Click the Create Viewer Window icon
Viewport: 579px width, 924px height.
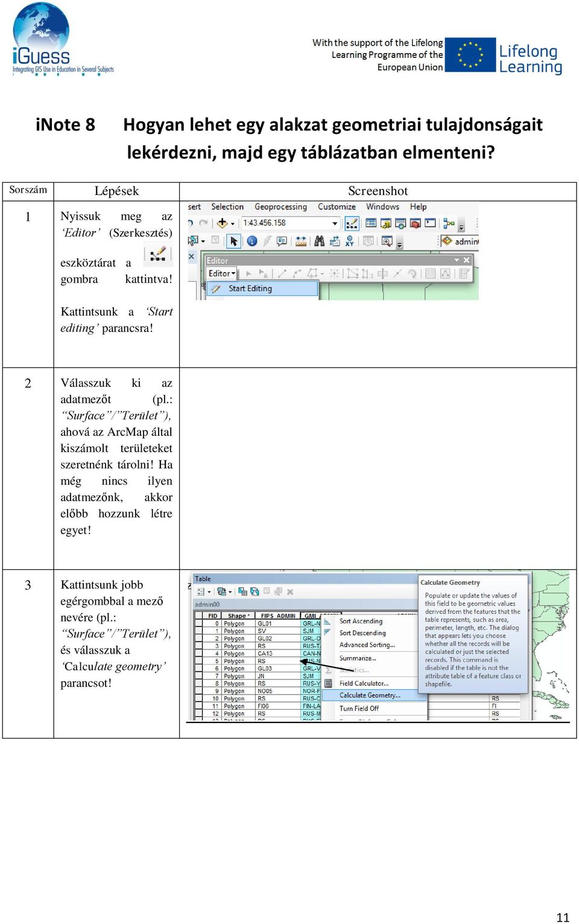click(x=387, y=241)
